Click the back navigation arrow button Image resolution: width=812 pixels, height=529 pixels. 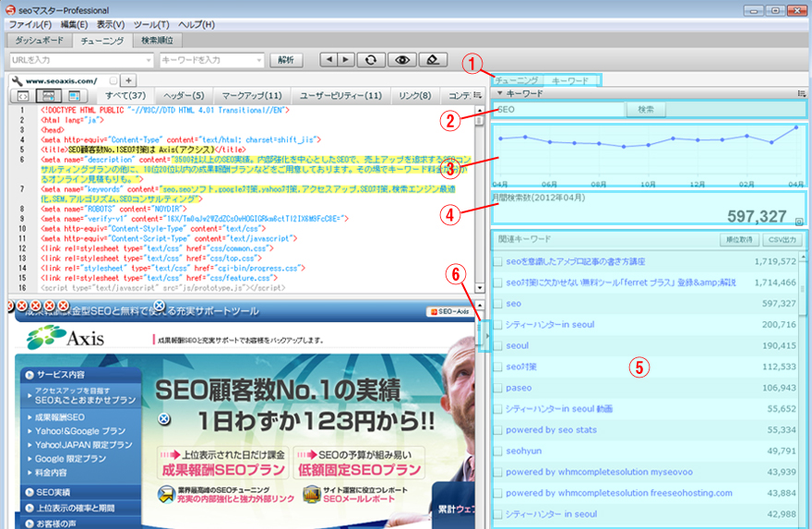(x=328, y=60)
